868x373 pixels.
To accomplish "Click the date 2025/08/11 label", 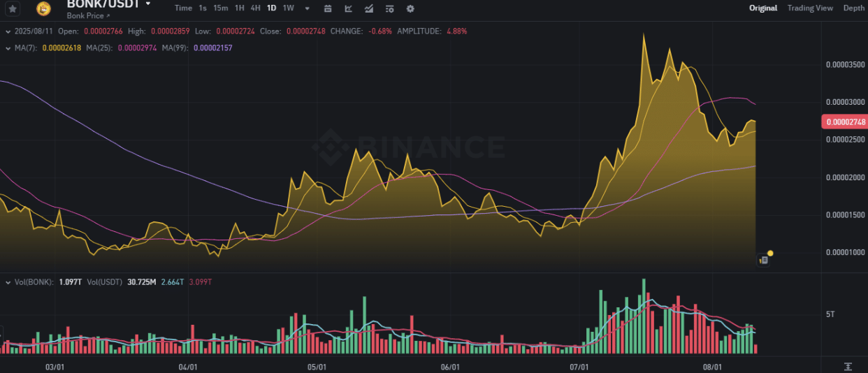I will tap(34, 31).
